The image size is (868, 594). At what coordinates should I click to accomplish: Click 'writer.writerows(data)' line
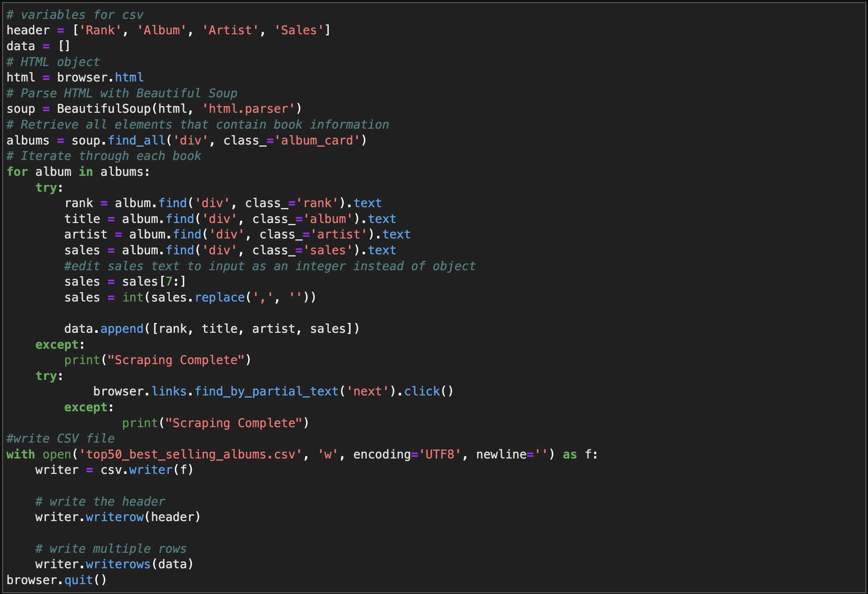tap(114, 564)
